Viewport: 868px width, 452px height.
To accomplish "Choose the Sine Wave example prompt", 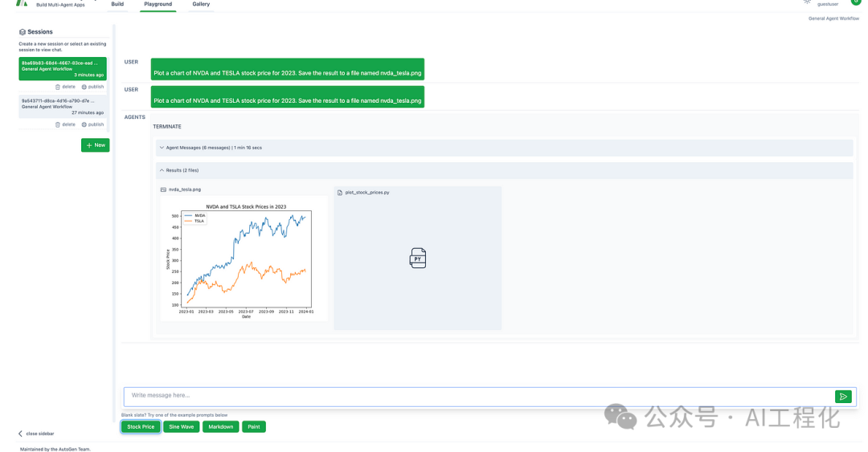I will click(181, 426).
